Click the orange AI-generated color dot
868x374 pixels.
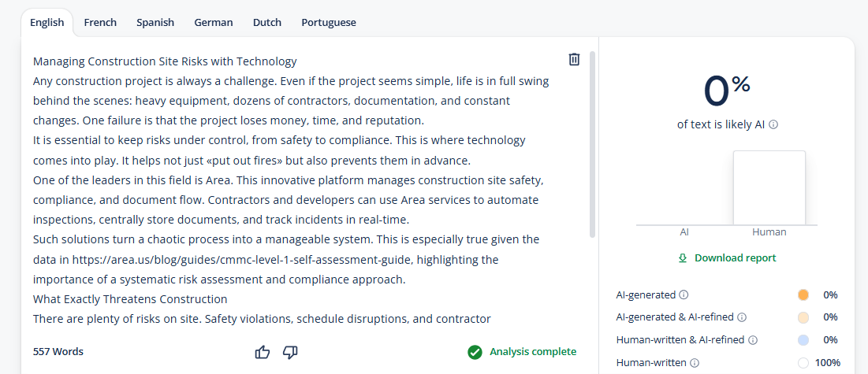click(x=803, y=295)
